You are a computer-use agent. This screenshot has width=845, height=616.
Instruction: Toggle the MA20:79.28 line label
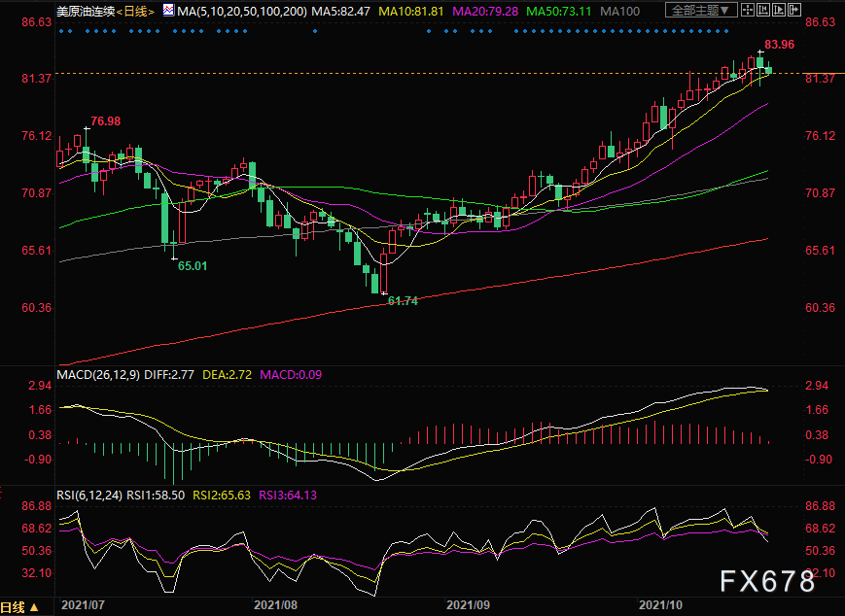point(485,11)
